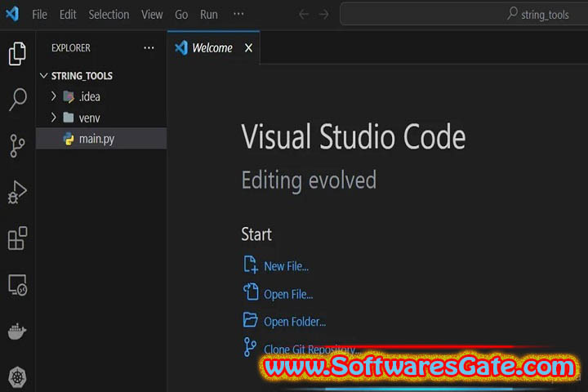Click the magnifier icon in command center

pos(512,14)
